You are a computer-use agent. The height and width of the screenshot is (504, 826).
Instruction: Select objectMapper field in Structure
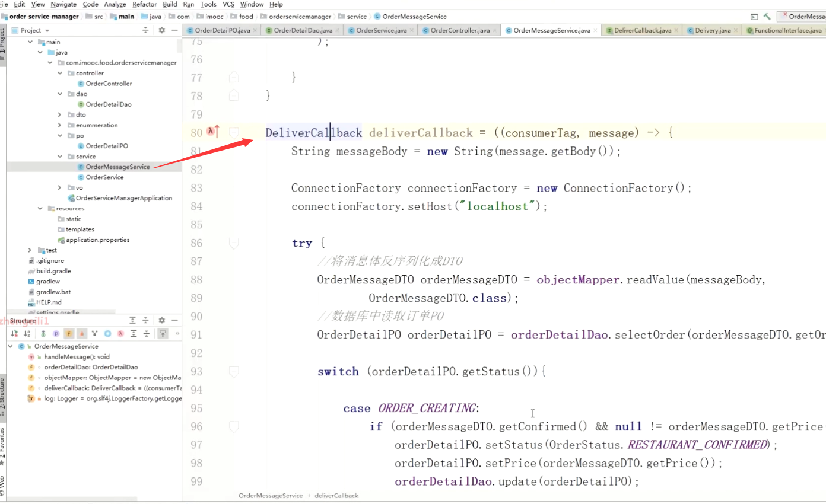click(104, 378)
